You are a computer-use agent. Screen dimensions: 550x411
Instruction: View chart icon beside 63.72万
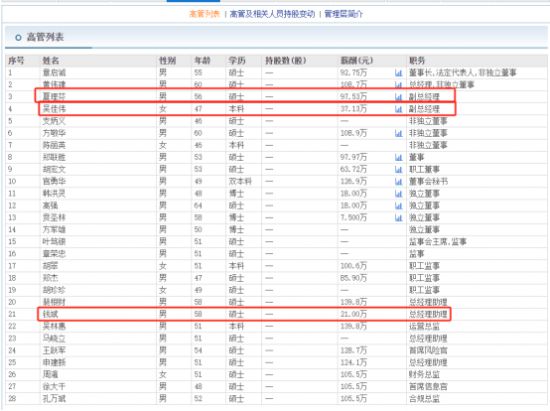pyautogui.click(x=398, y=169)
